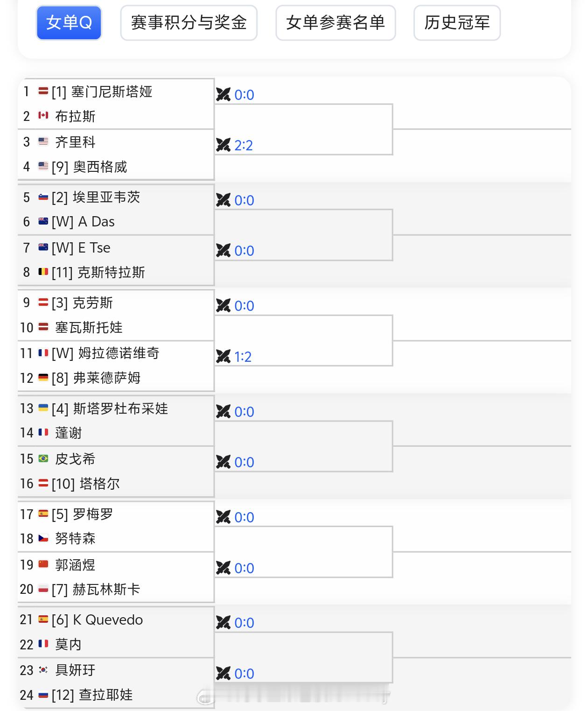Viewport: 588px width, 711px height.
Task: Open the 历史冠军 page
Action: pos(455,23)
